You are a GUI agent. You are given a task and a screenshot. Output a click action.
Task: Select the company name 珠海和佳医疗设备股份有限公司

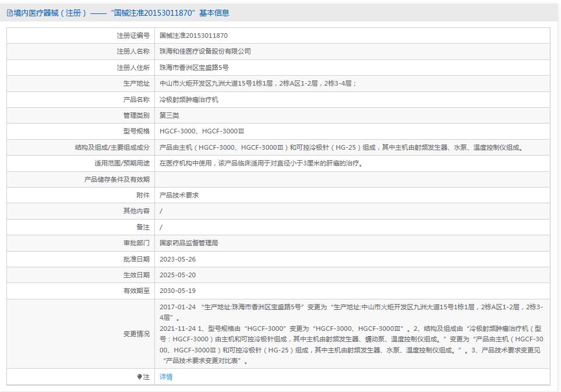point(204,51)
